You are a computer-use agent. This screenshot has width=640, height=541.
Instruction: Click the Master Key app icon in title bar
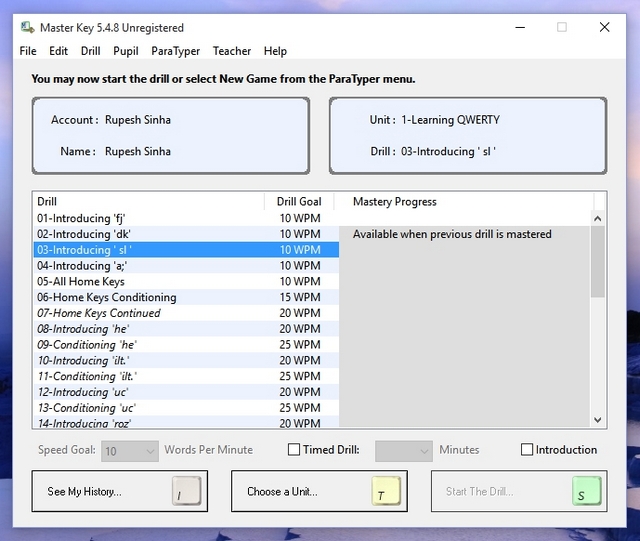click(x=28, y=27)
